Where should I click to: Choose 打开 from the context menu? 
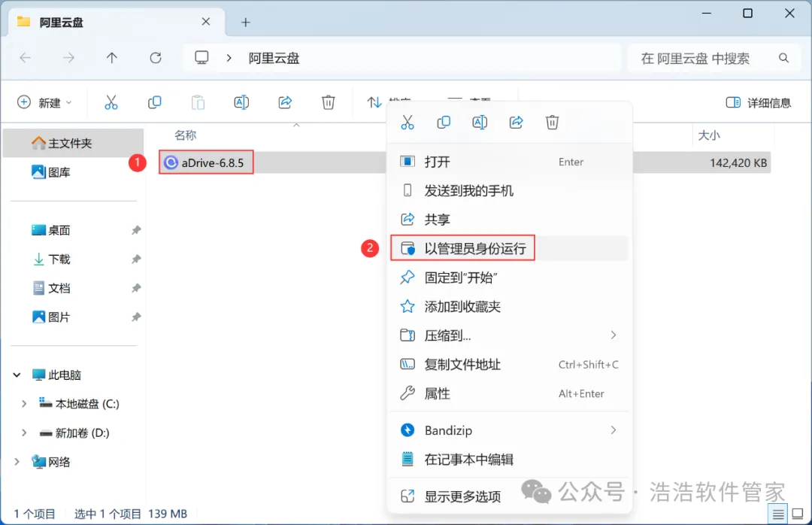click(x=510, y=162)
